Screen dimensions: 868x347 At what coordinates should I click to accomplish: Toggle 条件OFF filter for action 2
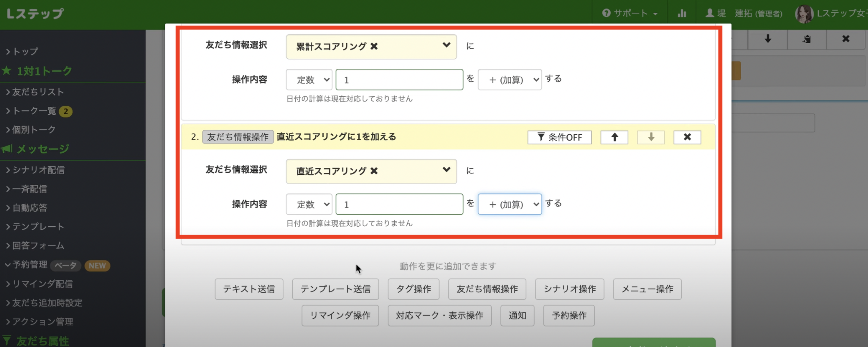click(559, 137)
